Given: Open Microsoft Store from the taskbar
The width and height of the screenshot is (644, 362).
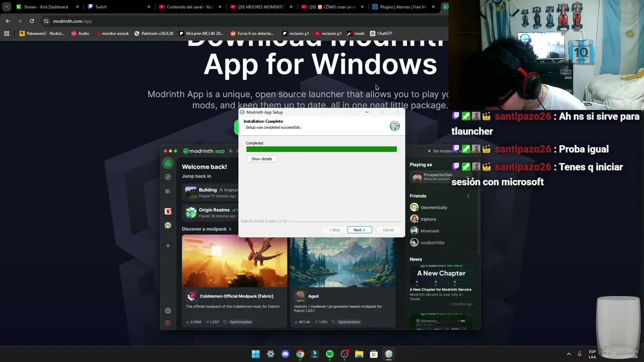Looking at the screenshot, I should tap(374, 354).
